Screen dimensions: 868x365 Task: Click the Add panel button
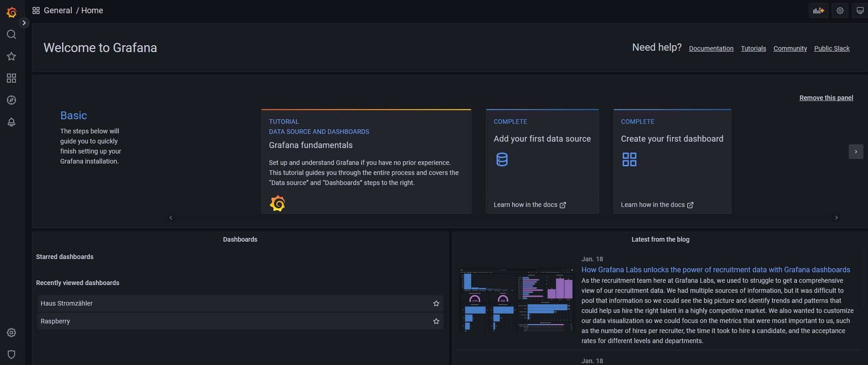(x=818, y=11)
